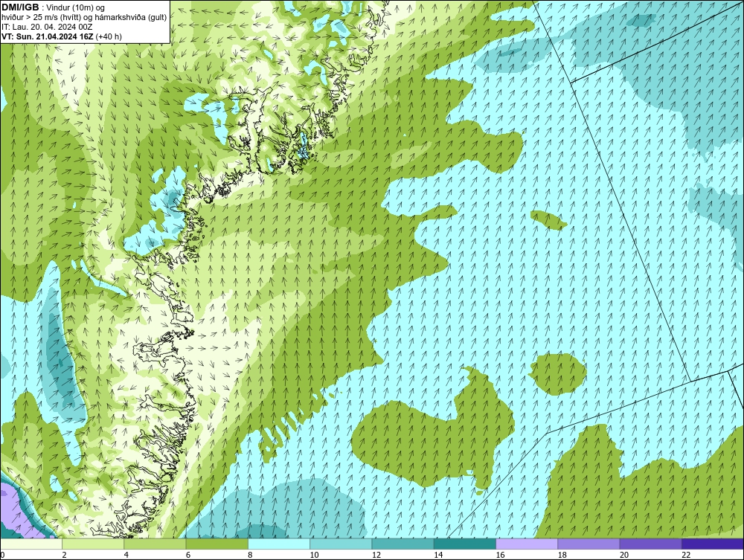Click the 16–18 m/s lavender legend swatch
Screen dimensions: 744x560
tap(527, 544)
